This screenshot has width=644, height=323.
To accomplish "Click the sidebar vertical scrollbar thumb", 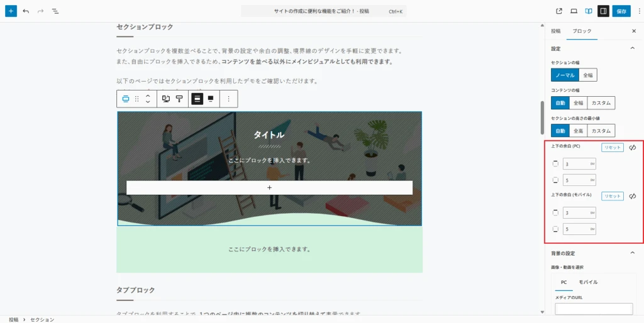I will tap(542, 118).
